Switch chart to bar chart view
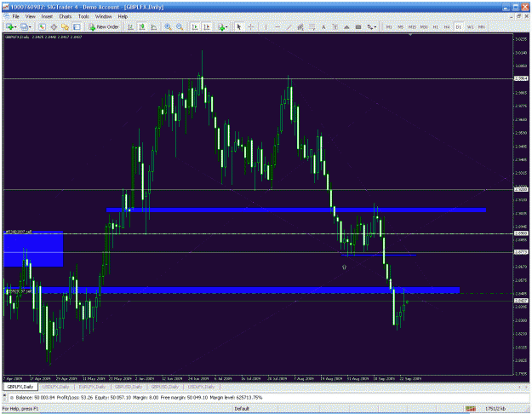 (130, 27)
